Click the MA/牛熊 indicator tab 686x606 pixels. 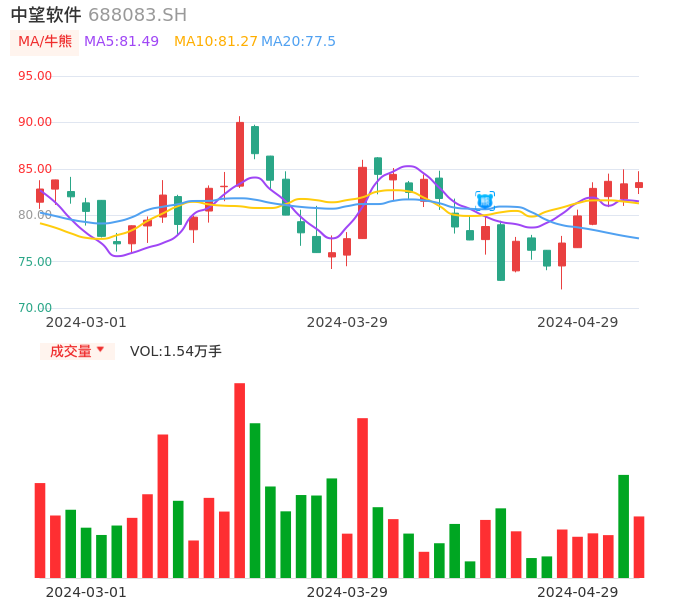(x=45, y=42)
